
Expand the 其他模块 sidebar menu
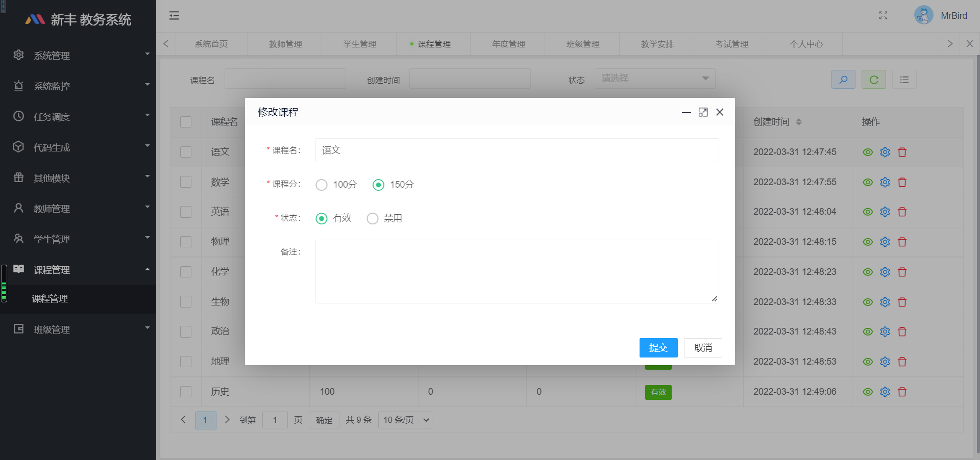point(78,177)
